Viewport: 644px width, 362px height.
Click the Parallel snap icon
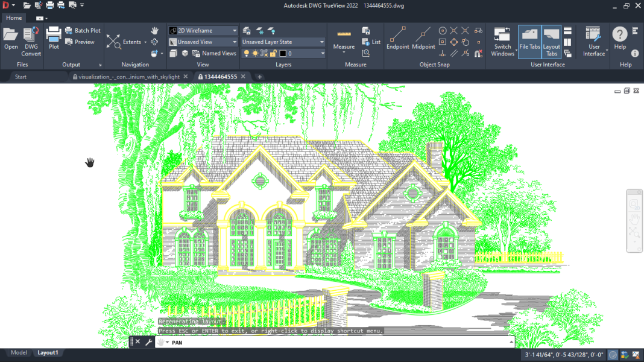click(x=454, y=54)
